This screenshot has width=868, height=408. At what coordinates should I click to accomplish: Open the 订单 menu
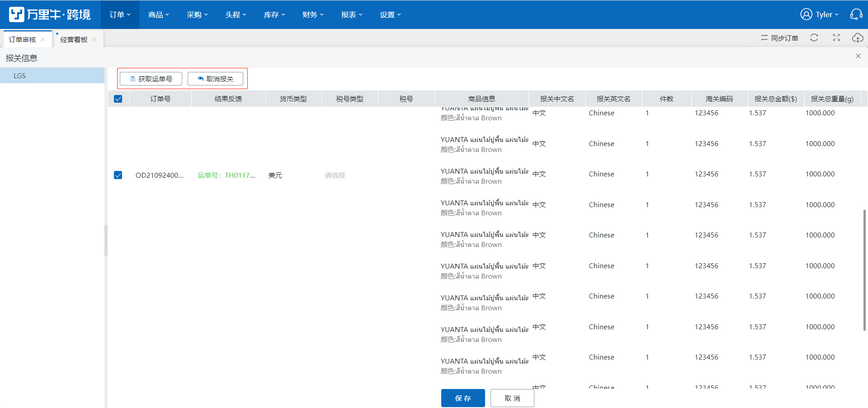(120, 14)
